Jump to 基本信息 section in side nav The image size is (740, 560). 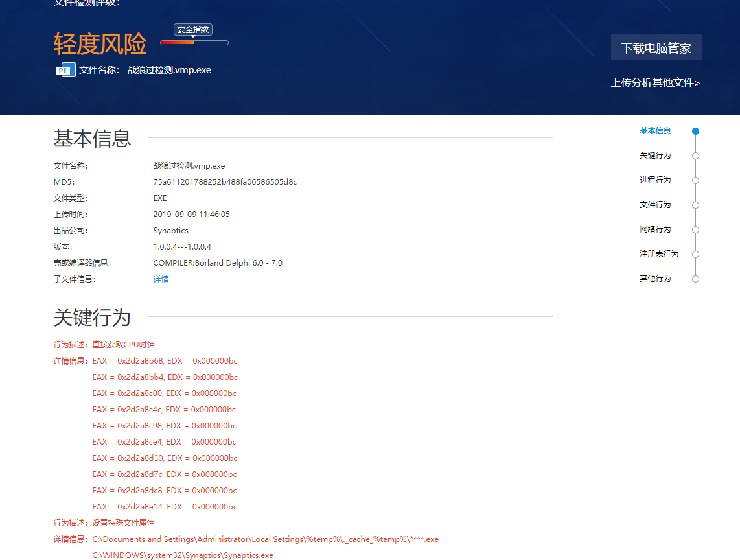pos(655,131)
